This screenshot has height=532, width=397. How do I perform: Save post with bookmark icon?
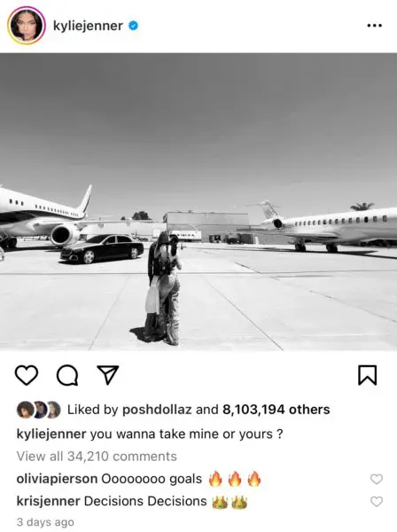pos(368,375)
